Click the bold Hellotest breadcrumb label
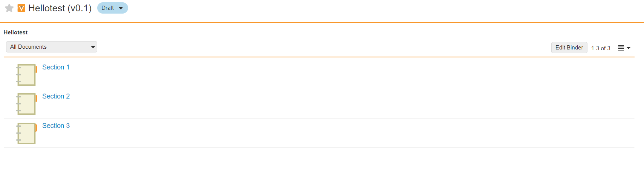This screenshot has height=171, width=644. point(15,32)
